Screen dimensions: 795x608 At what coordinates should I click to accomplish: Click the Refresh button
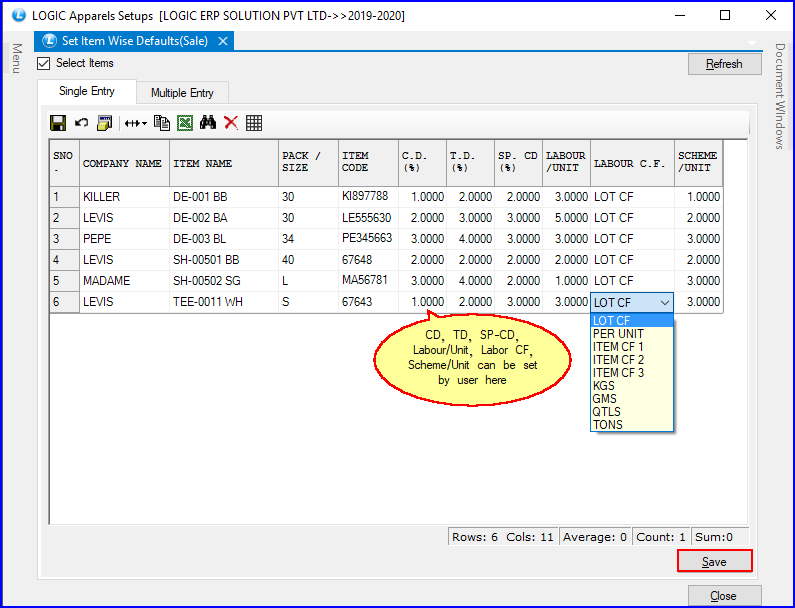725,64
